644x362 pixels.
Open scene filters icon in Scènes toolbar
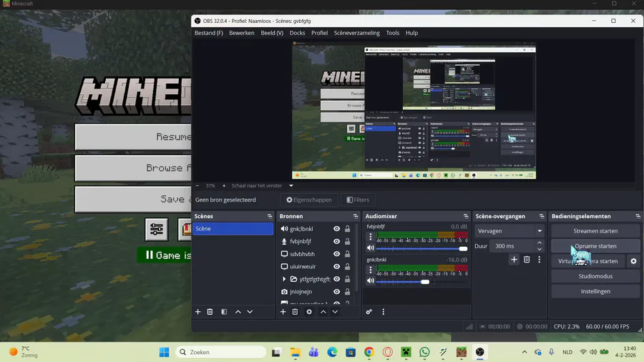pos(224,312)
